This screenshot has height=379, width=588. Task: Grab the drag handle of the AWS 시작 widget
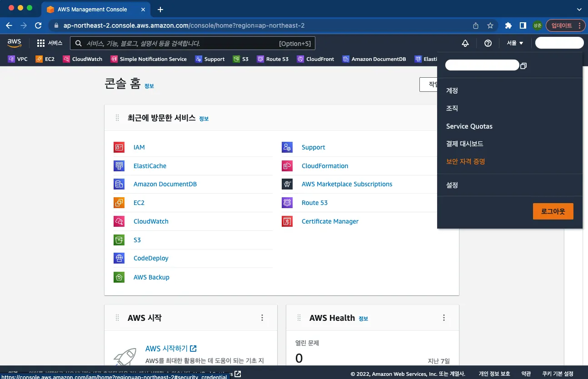(117, 318)
